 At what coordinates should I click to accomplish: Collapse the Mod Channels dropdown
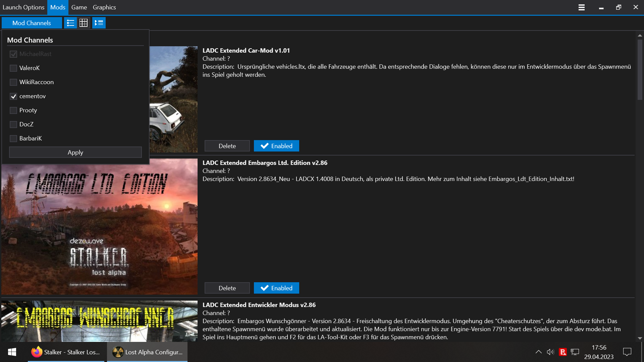click(x=32, y=23)
